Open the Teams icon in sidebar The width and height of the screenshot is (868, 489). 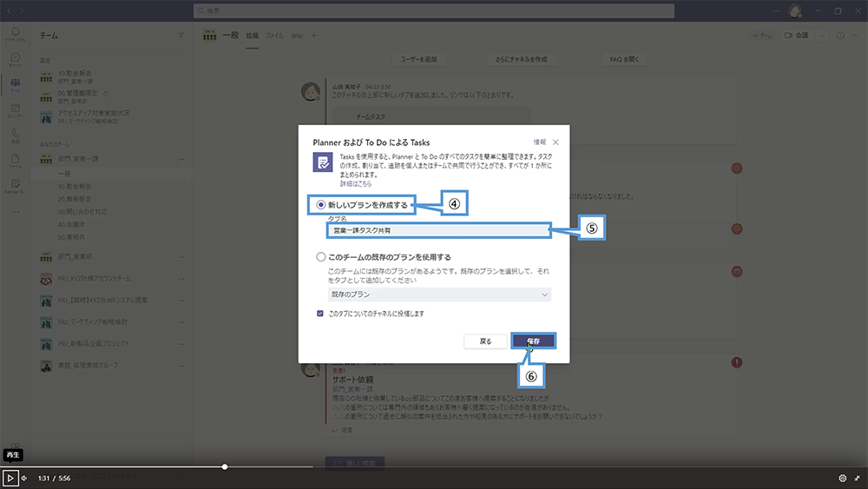(x=15, y=85)
